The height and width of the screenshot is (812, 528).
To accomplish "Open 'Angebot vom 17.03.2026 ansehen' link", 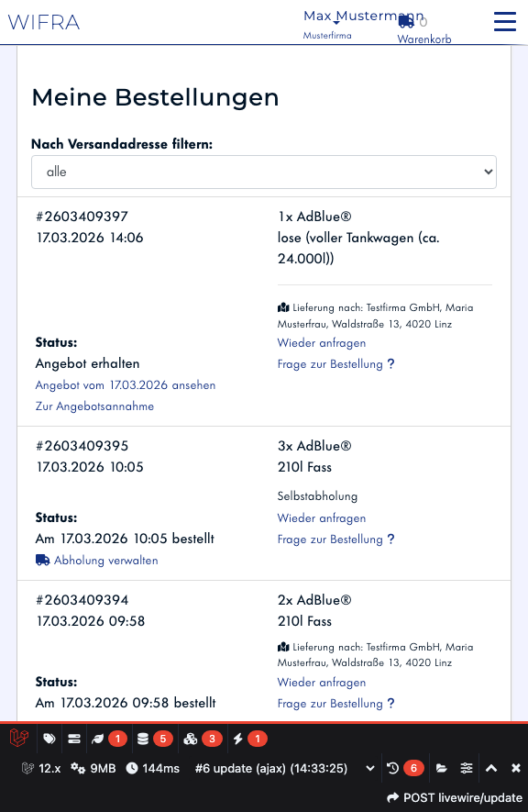I will click(x=125, y=384).
